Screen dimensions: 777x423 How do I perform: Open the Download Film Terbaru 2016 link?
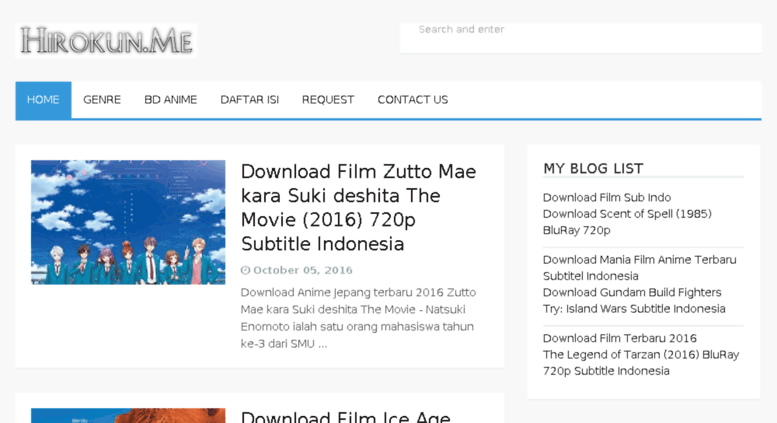pyautogui.click(x=620, y=338)
